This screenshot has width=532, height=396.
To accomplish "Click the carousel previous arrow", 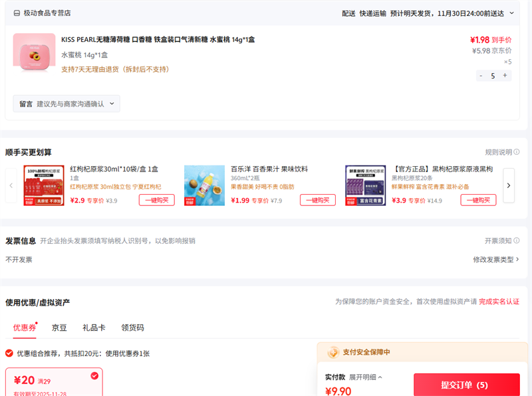I will click(11, 185).
